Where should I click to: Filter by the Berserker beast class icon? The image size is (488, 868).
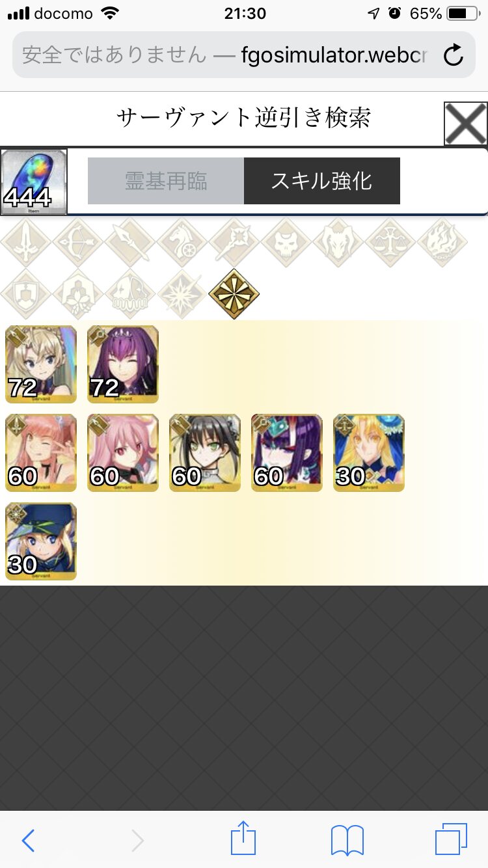[x=338, y=243]
